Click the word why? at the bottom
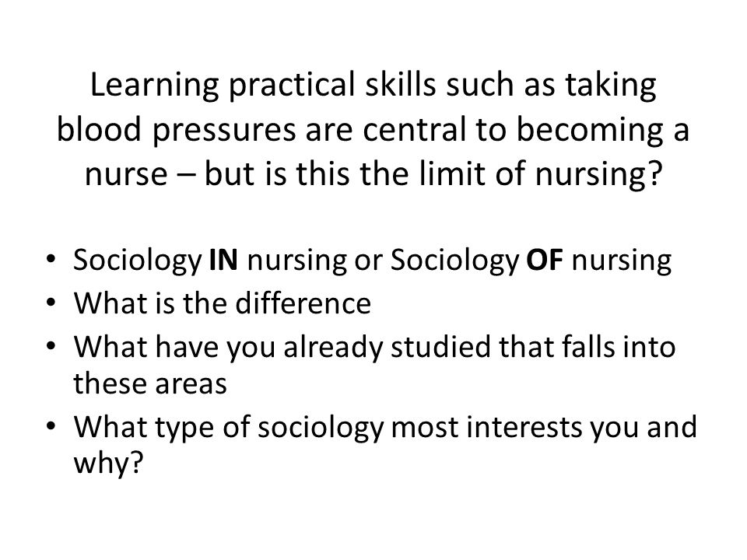This screenshot has width=747, height=560. [108, 462]
